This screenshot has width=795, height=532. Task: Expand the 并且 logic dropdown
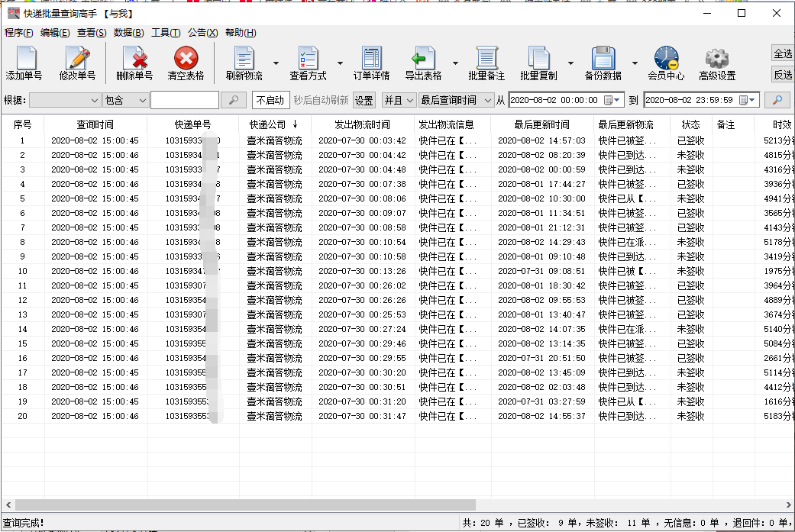pyautogui.click(x=399, y=100)
